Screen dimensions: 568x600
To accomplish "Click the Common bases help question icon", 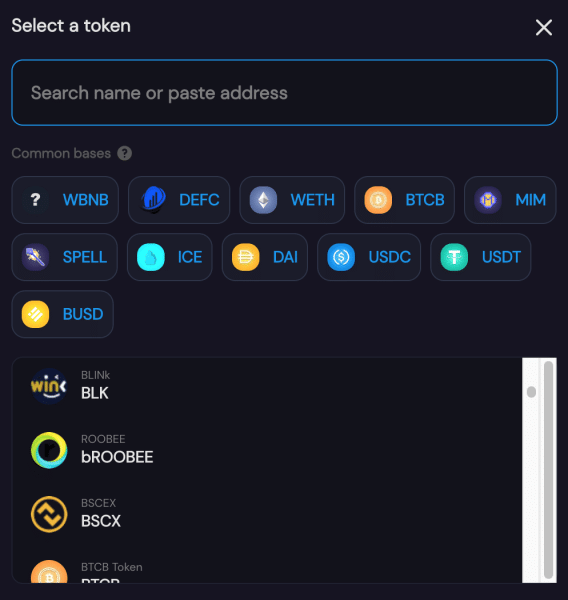I will coord(124,153).
